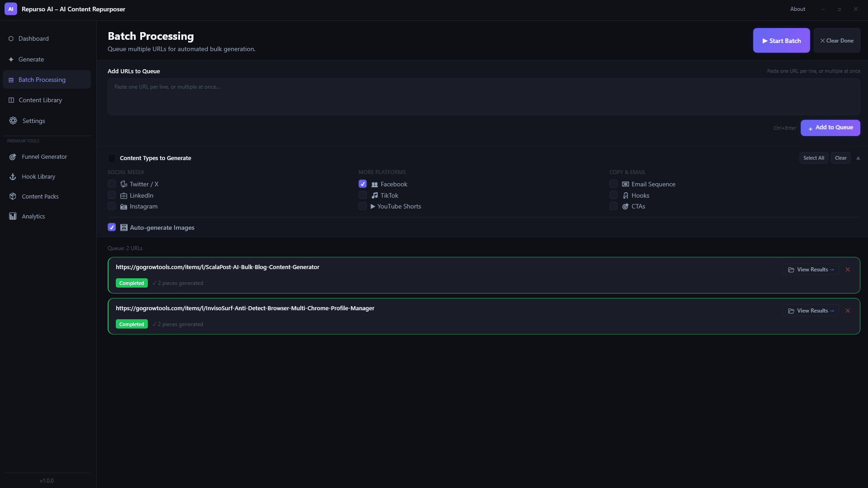
Task: Disable Auto-generate Images checkbox
Action: coord(112,227)
